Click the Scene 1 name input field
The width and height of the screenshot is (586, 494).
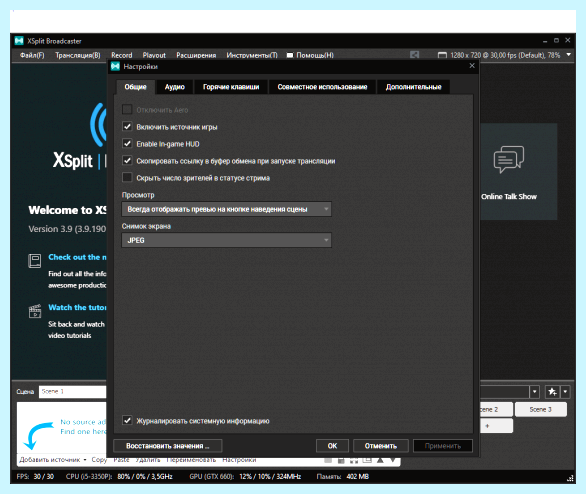click(x=73, y=392)
